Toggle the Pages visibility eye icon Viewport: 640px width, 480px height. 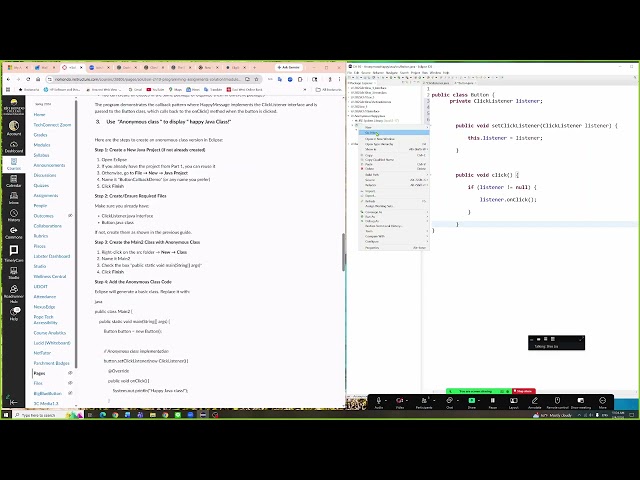[x=70, y=373]
